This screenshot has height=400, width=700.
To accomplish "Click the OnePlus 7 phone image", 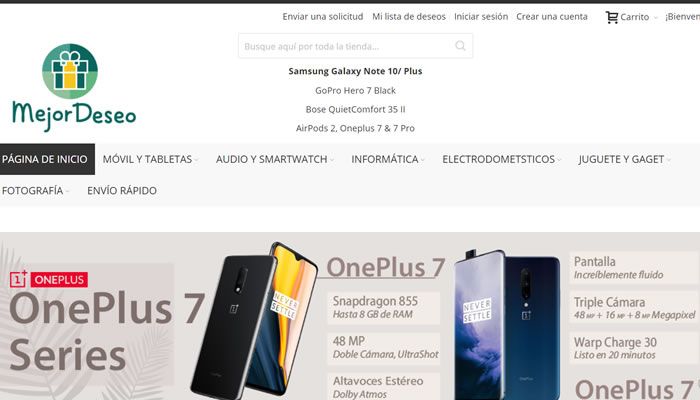I will coord(254,321).
